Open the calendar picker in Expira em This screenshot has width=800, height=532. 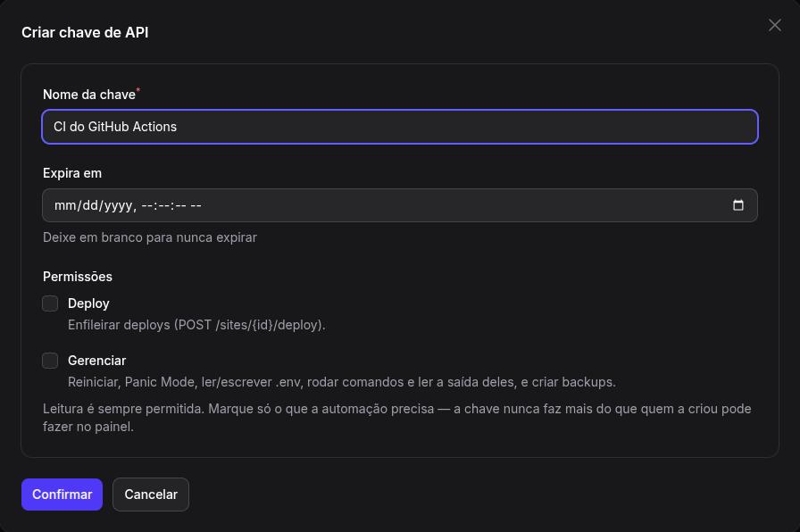pos(737,205)
